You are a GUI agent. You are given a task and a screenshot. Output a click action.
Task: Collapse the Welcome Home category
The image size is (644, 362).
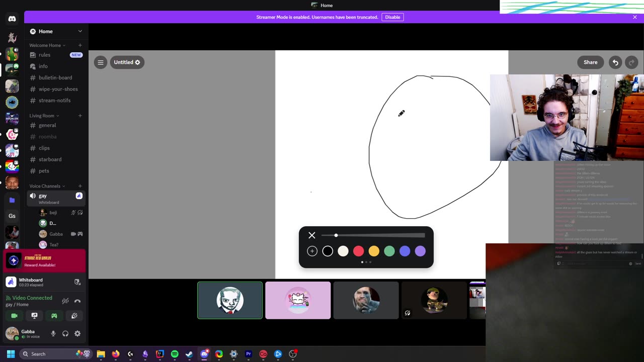pyautogui.click(x=47, y=45)
